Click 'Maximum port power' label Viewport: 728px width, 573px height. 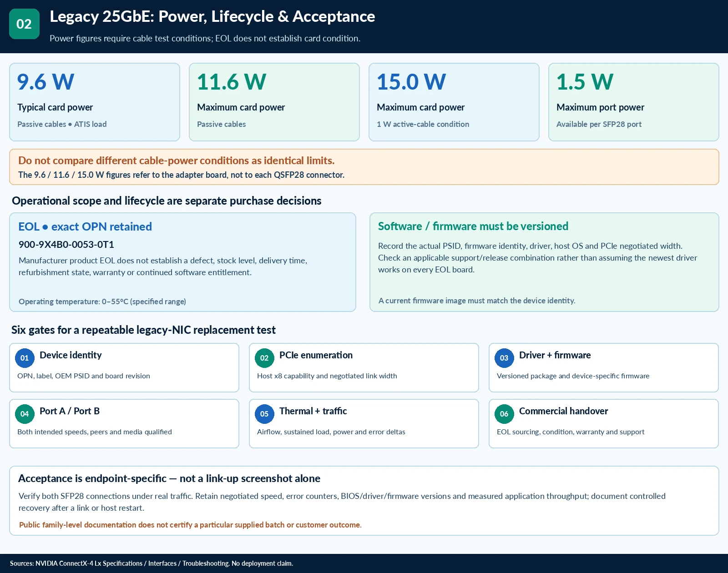600,107
